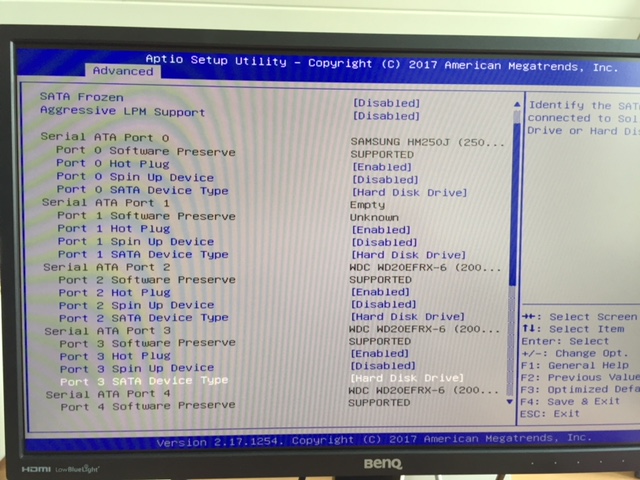Select Port 2 SATA Device Type label
This screenshot has width=640, height=480.
pyautogui.click(x=144, y=318)
